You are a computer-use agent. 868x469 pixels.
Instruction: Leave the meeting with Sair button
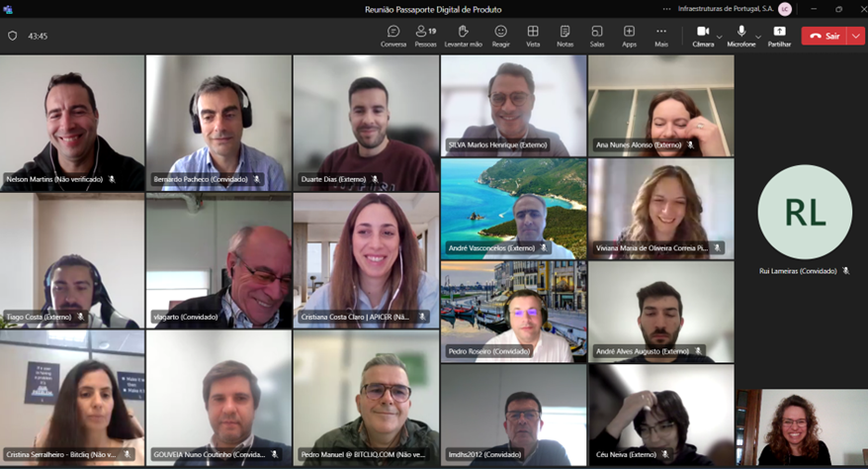click(824, 36)
